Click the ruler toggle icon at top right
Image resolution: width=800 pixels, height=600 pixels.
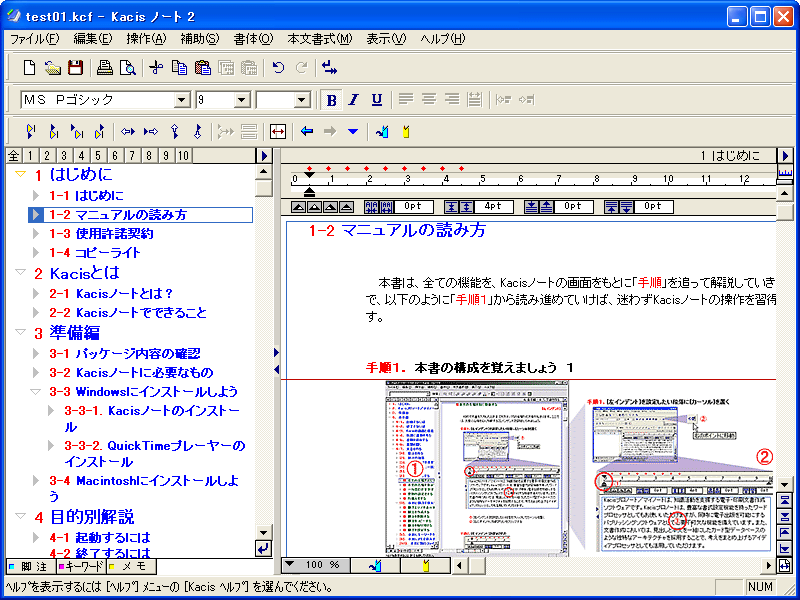pyautogui.click(x=785, y=172)
